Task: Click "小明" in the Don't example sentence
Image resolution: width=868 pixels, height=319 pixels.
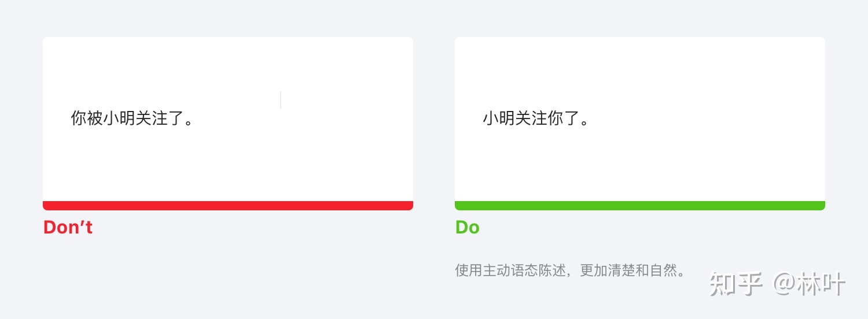Action: point(119,118)
